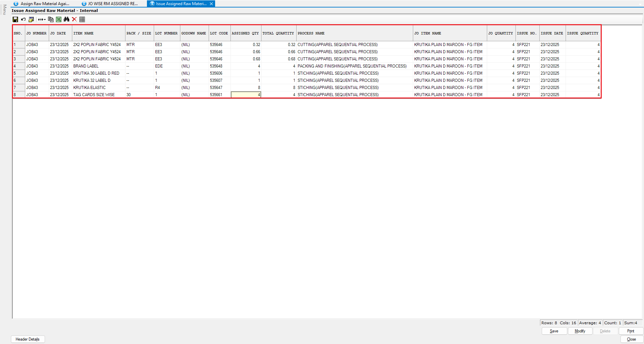644x344 pixels.
Task: Open search with the binoculars icon
Action: pos(66,19)
